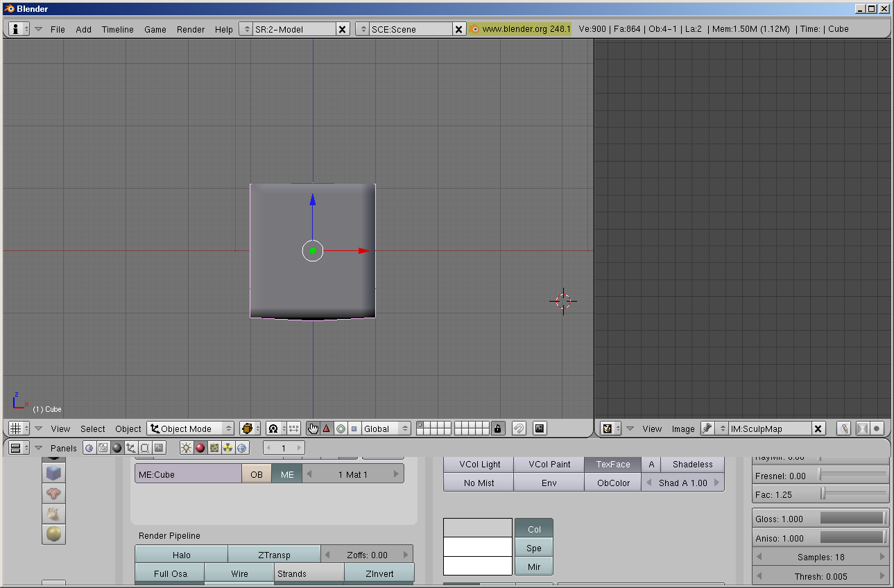
Task: Open the 3D View window type selector
Action: coord(19,429)
